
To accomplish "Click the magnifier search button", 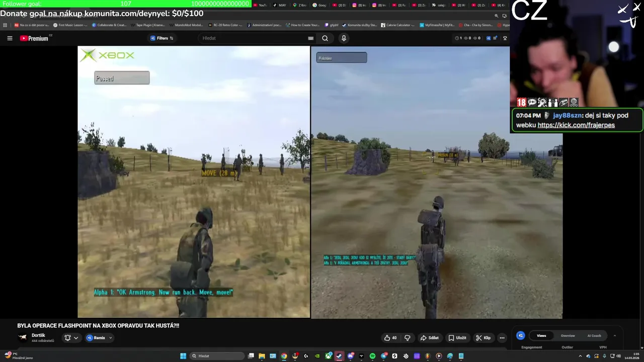I will (x=325, y=38).
